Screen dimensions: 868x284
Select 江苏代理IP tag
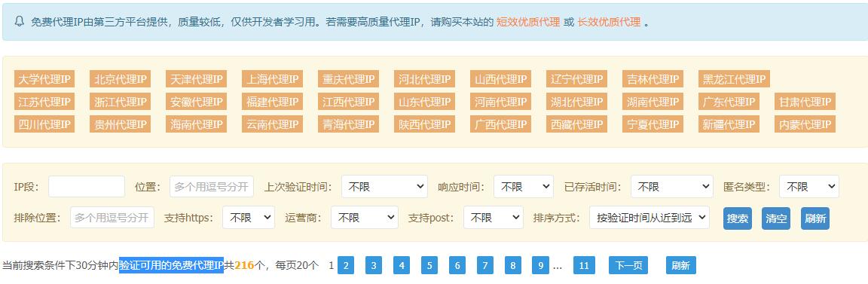coord(44,102)
